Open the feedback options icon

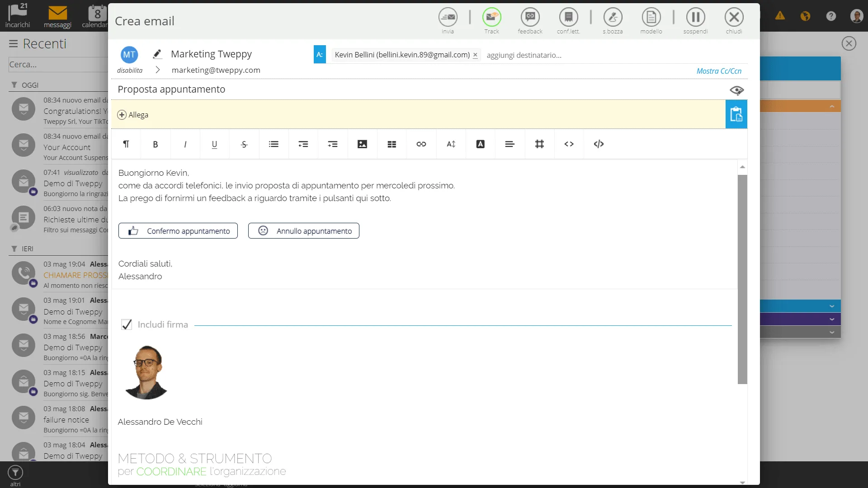[530, 21]
